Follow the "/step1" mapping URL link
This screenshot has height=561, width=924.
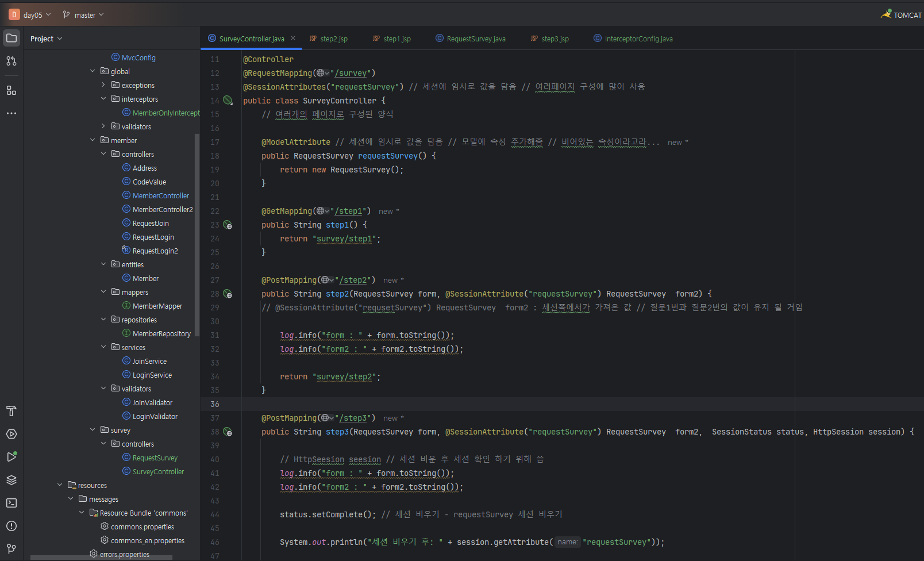pyautogui.click(x=351, y=211)
